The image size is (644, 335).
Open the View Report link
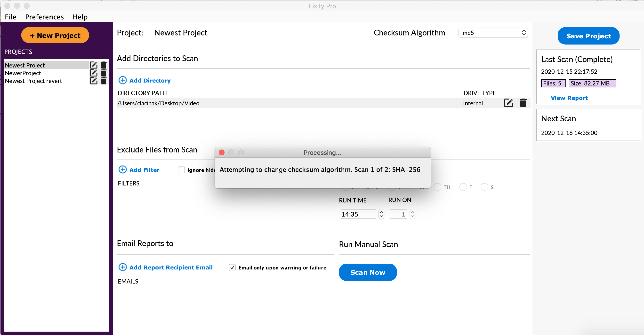coord(569,98)
